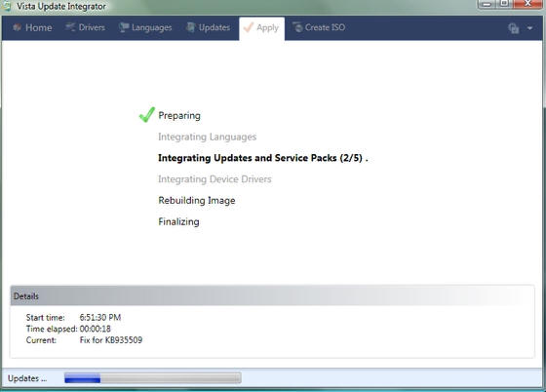The height and width of the screenshot is (392, 546).
Task: Go to the Updates tab
Action: [x=208, y=27]
